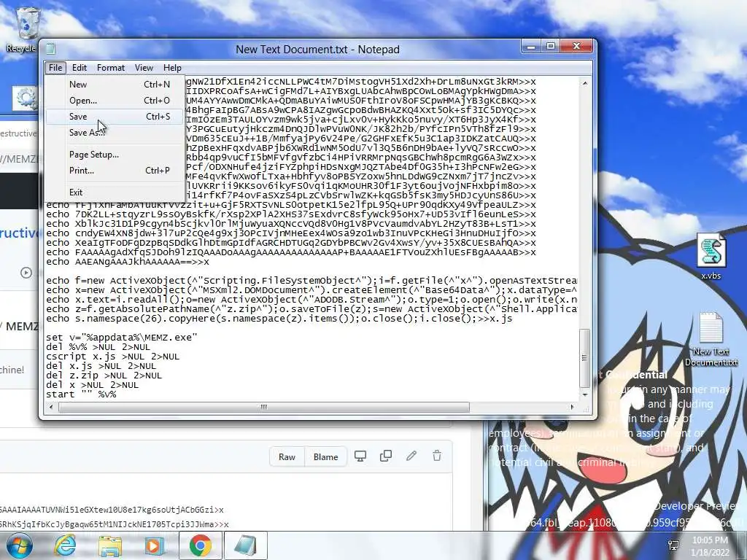Click the trash delete file icon
747x560 pixels.
(437, 456)
